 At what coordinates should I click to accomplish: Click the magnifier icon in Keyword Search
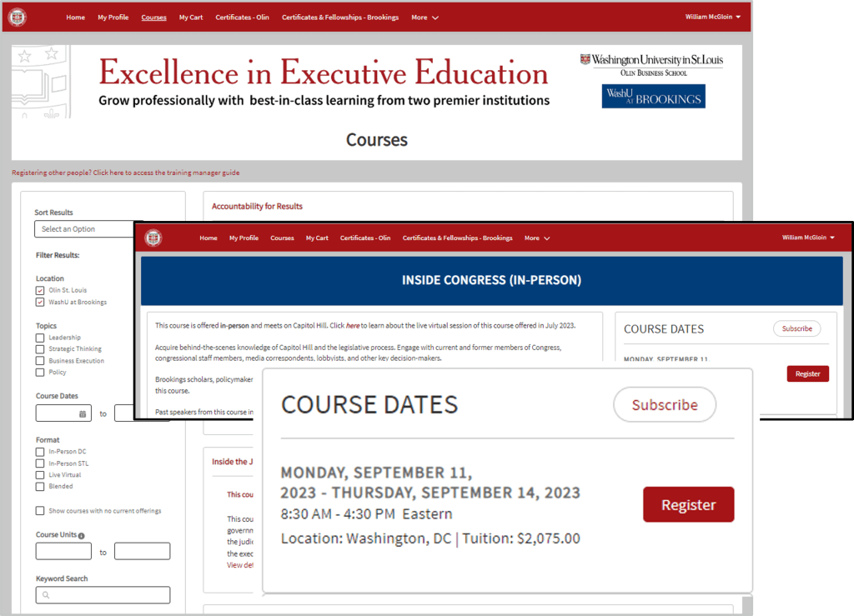(x=46, y=595)
